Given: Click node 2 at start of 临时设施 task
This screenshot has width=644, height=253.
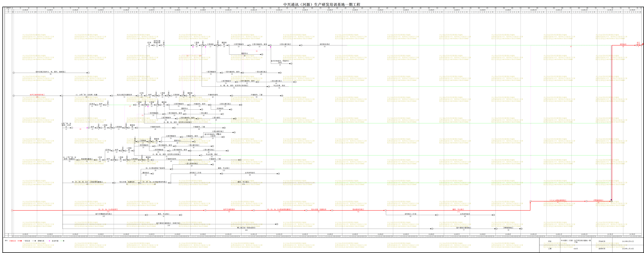Looking at the screenshot, I should point(14,73).
